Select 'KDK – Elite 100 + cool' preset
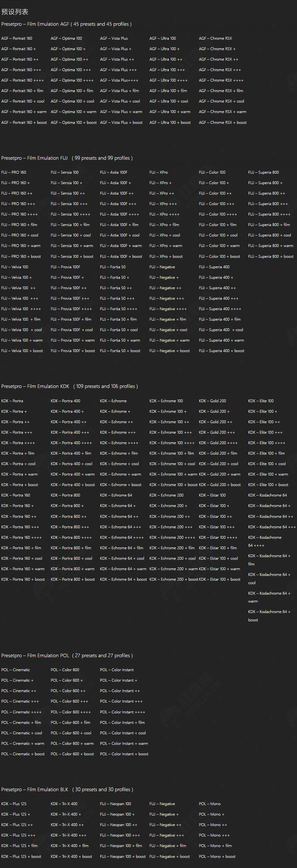This screenshot has height=868, width=297. (x=267, y=464)
